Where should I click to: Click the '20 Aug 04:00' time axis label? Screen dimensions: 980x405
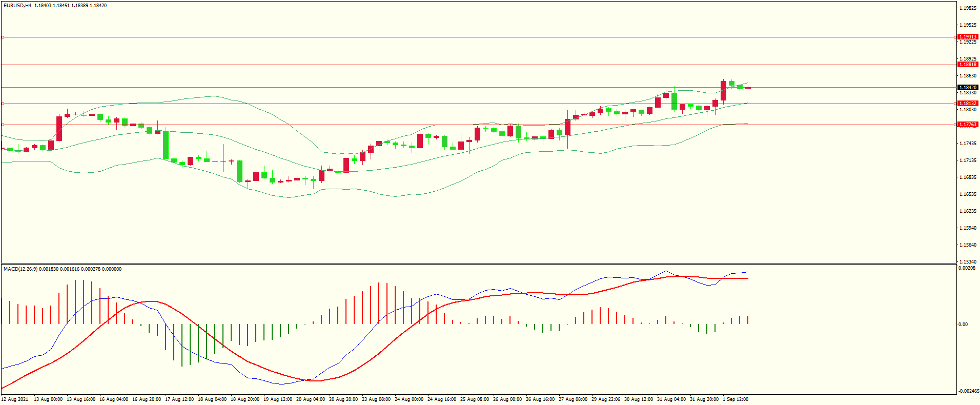click(x=311, y=399)
